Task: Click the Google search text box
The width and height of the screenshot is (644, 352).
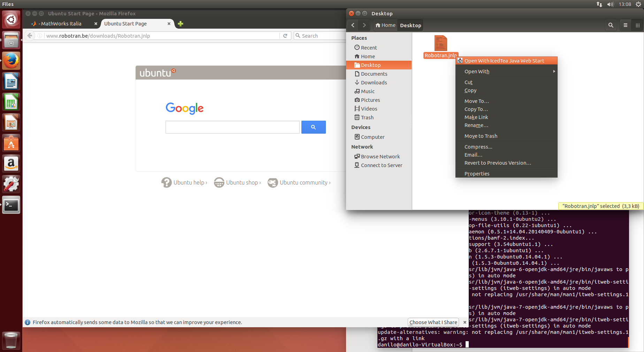Action: click(x=232, y=127)
